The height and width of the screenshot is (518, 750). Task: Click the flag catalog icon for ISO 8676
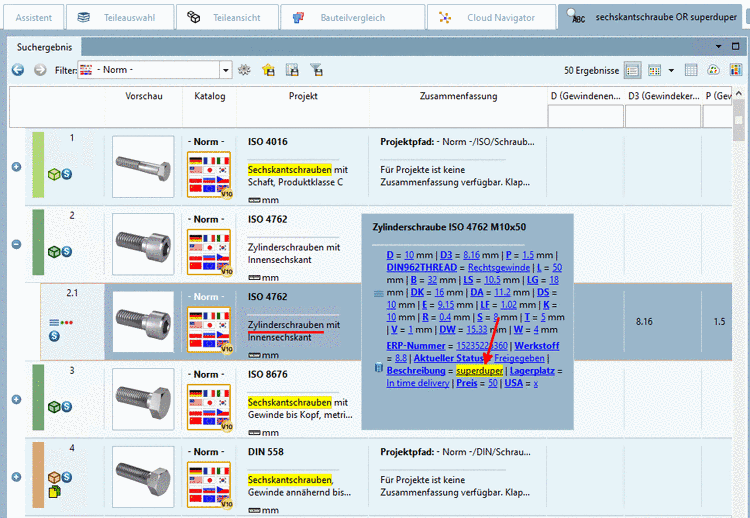210,407
